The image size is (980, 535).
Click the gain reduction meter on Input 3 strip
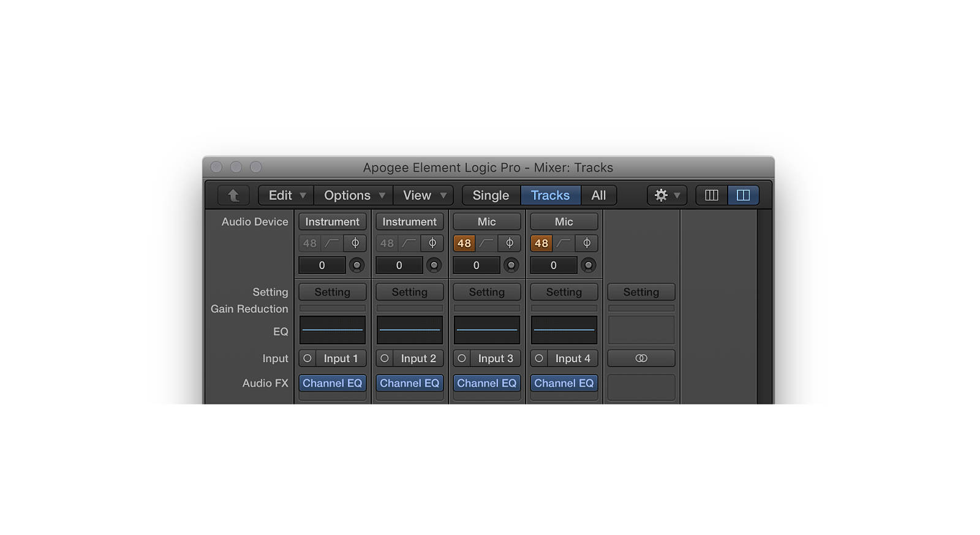point(487,308)
